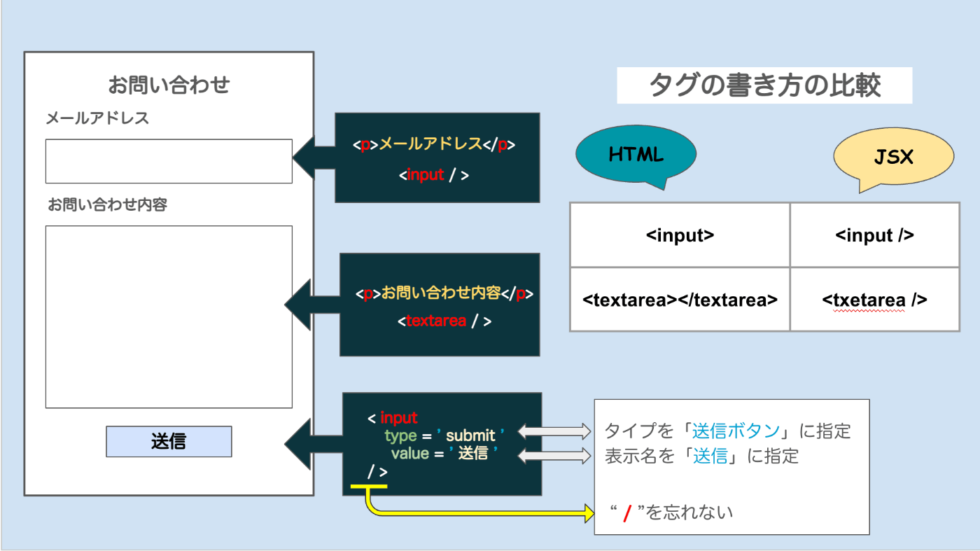Click the <input> table cell
Viewport: 980px width, 551px height.
click(680, 235)
